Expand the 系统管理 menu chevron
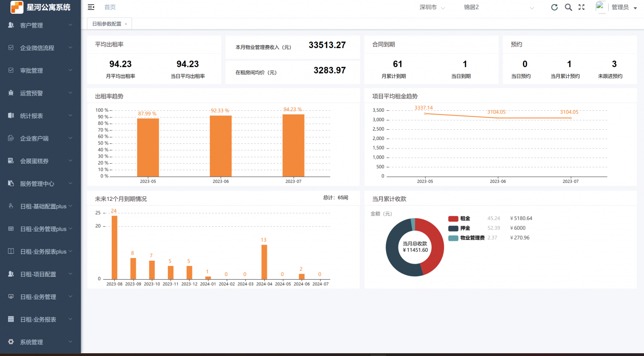 pos(70,341)
